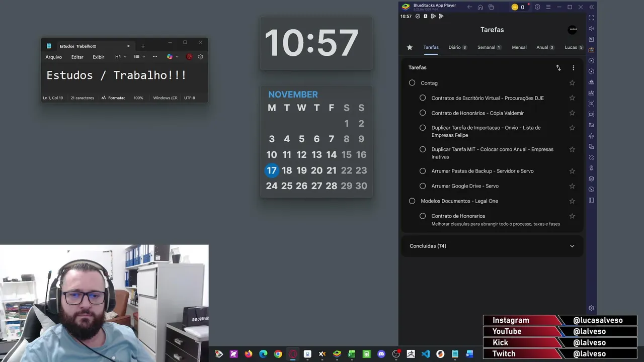The width and height of the screenshot is (644, 362).
Task: Check off Arrumar Pastas de Backup task
Action: tap(423, 171)
